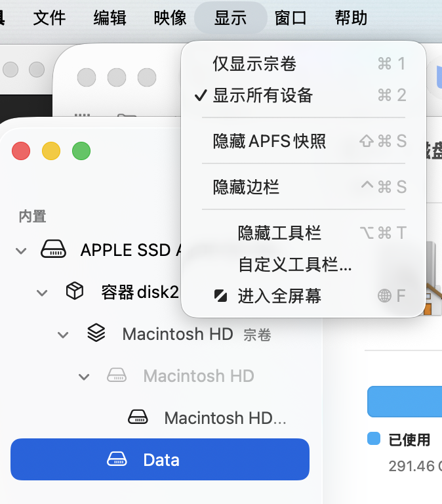Click the fullscreen icon beside 进入全屏幕
Image resolution: width=442 pixels, height=504 pixels.
pos(221,296)
